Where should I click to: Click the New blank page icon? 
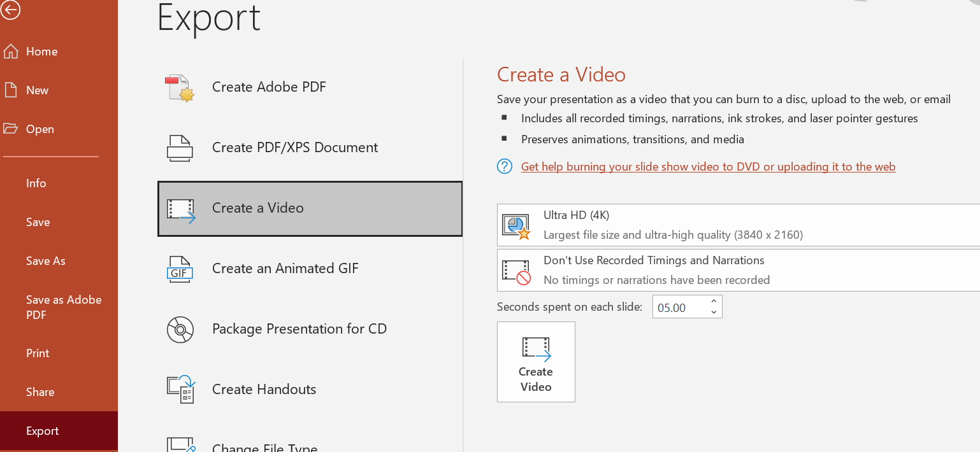tap(10, 90)
